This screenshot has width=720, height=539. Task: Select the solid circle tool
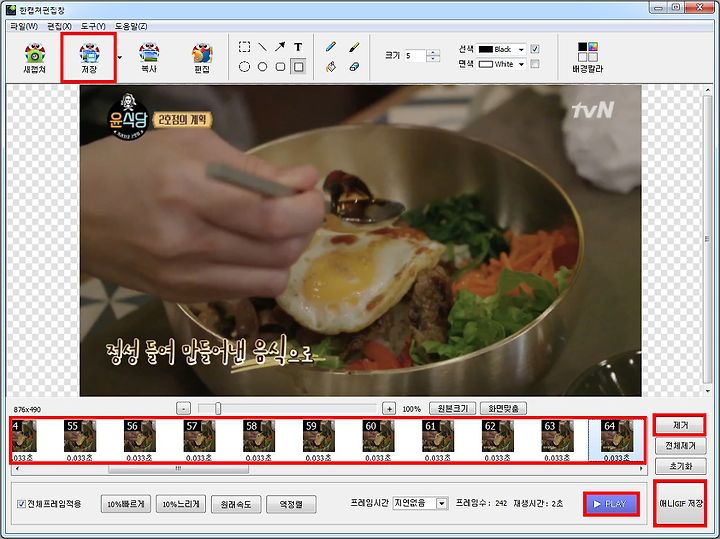262,67
